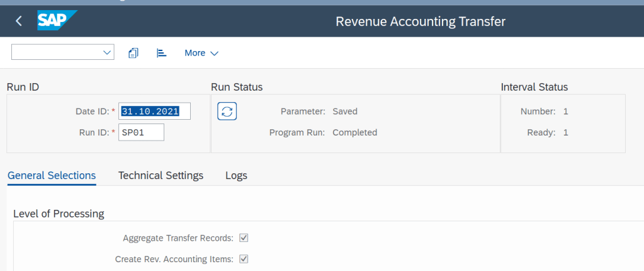644x271 pixels.
Task: Select the Date ID field
Action: [x=154, y=112]
